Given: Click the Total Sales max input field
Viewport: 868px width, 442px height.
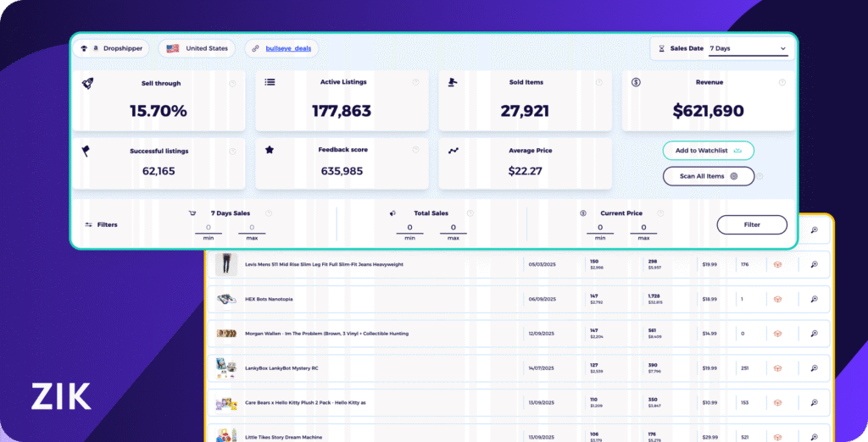Looking at the screenshot, I should point(453,228).
